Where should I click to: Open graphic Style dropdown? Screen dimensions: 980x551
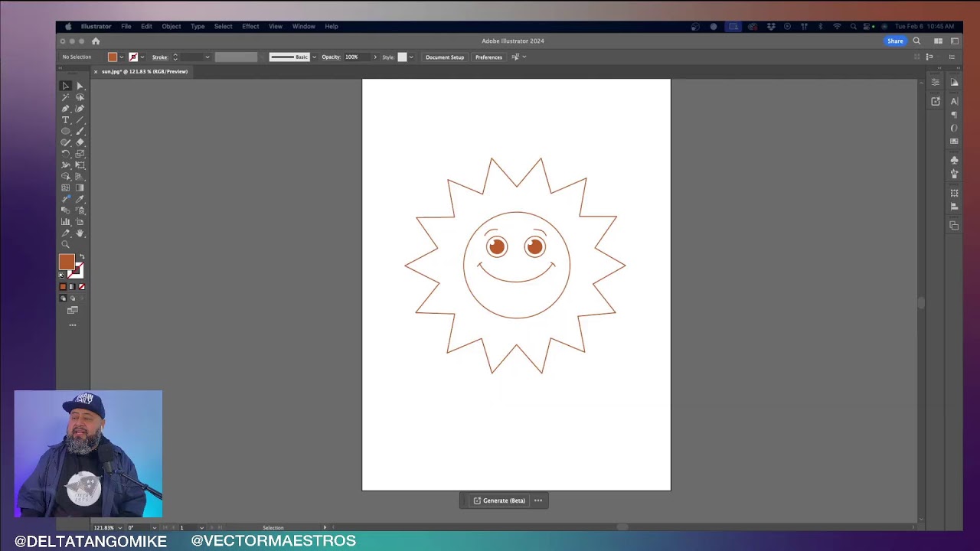(411, 57)
